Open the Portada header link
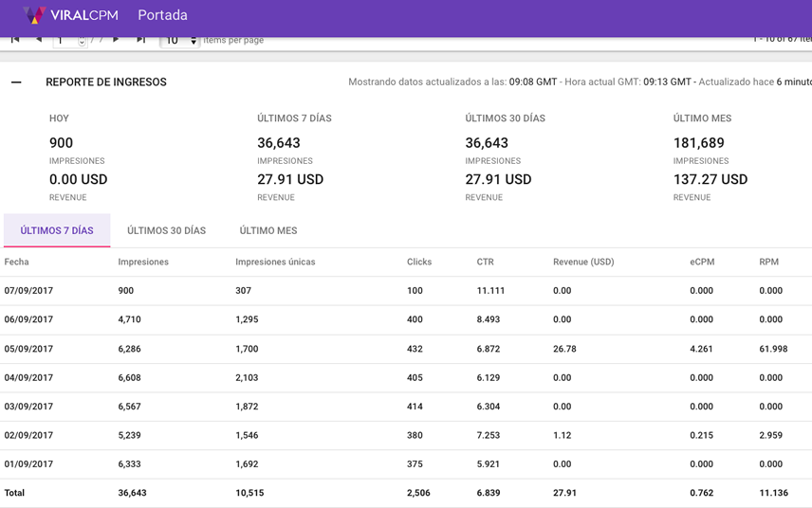This screenshot has width=812, height=508. (162, 15)
